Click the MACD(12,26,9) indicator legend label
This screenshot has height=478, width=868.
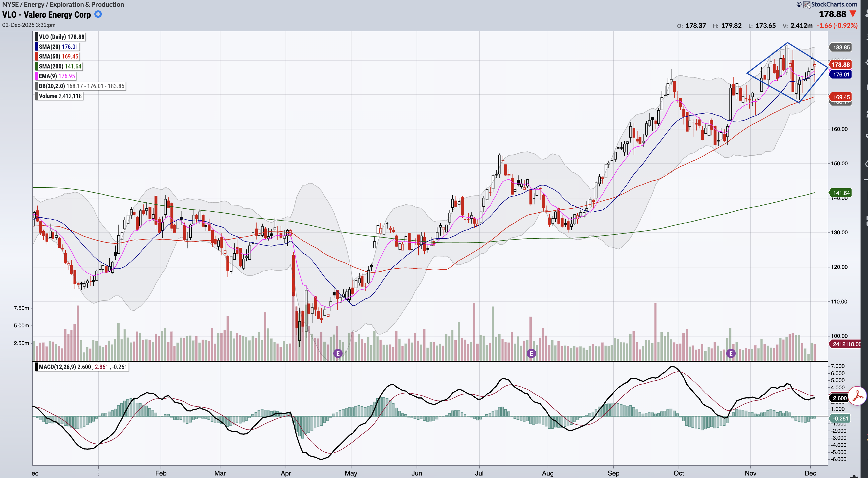click(57, 367)
